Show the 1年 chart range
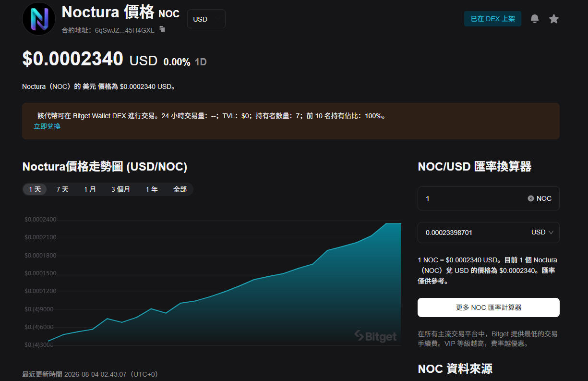This screenshot has height=381, width=588. (x=152, y=189)
